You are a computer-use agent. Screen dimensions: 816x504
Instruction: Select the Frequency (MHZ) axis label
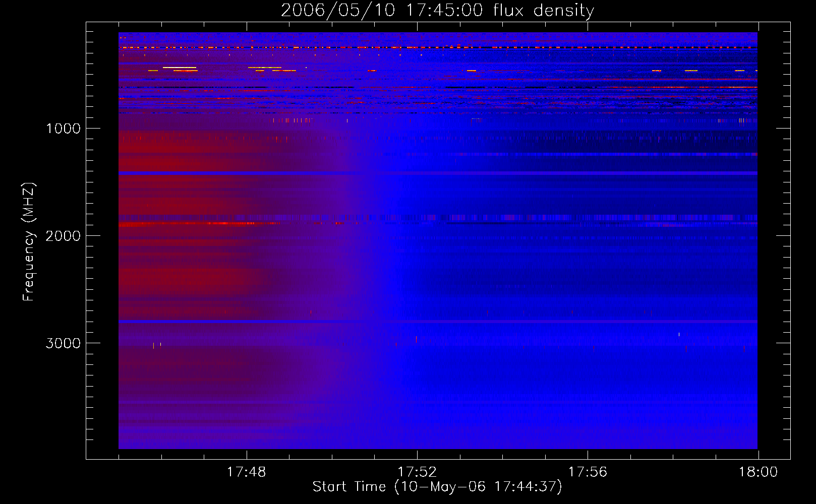pyautogui.click(x=29, y=241)
